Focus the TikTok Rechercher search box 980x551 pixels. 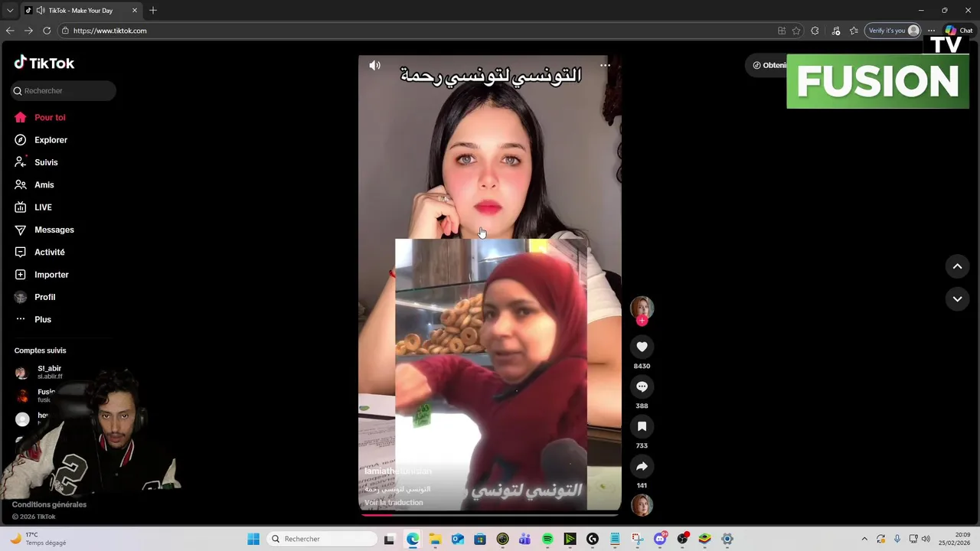[64, 90]
